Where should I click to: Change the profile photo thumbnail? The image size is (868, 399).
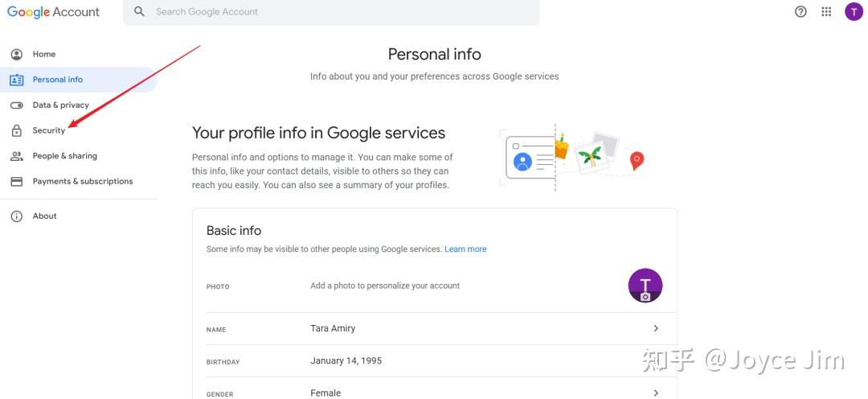tap(645, 286)
